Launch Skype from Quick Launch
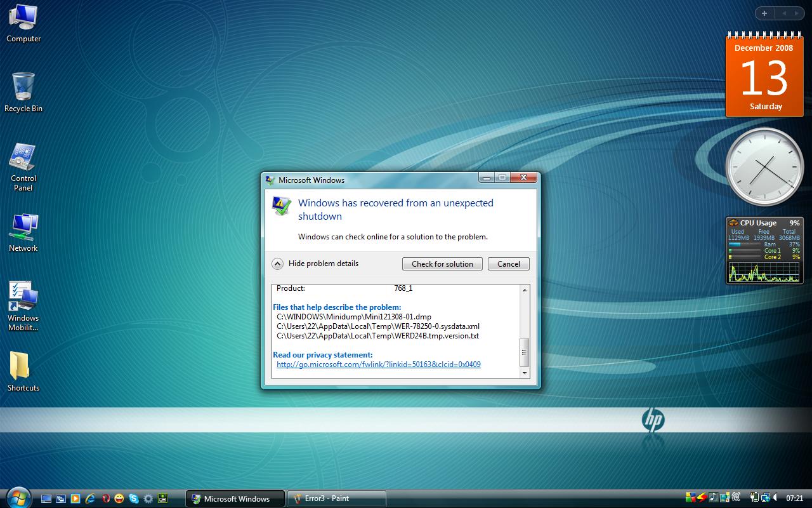The image size is (812, 508). pyautogui.click(x=134, y=498)
